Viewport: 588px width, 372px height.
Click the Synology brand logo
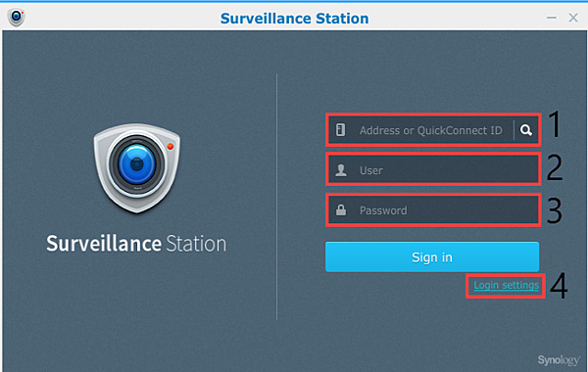click(559, 360)
